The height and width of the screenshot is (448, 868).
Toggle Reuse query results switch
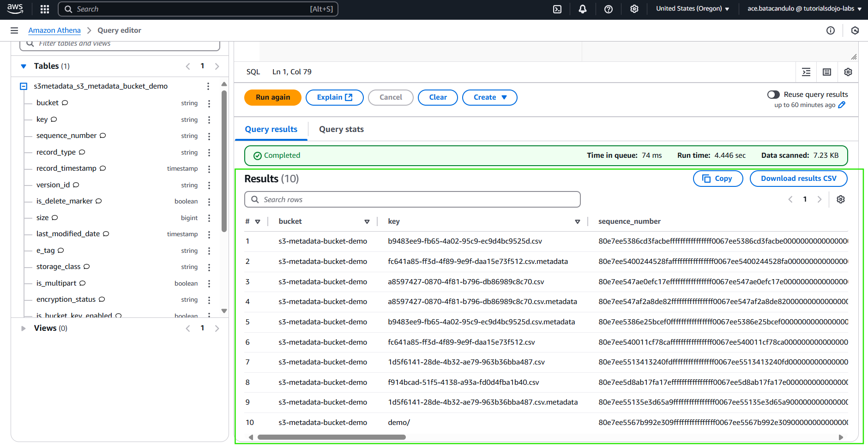[x=773, y=95]
